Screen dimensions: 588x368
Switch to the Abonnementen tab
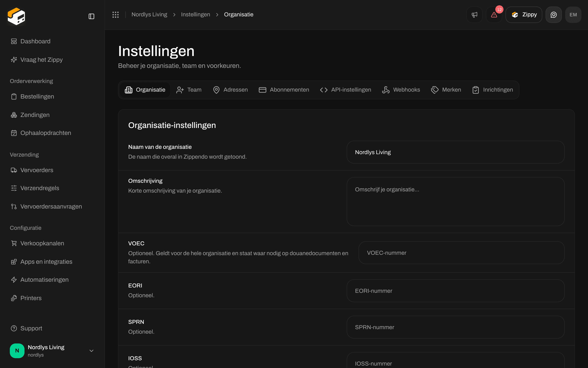pos(284,90)
